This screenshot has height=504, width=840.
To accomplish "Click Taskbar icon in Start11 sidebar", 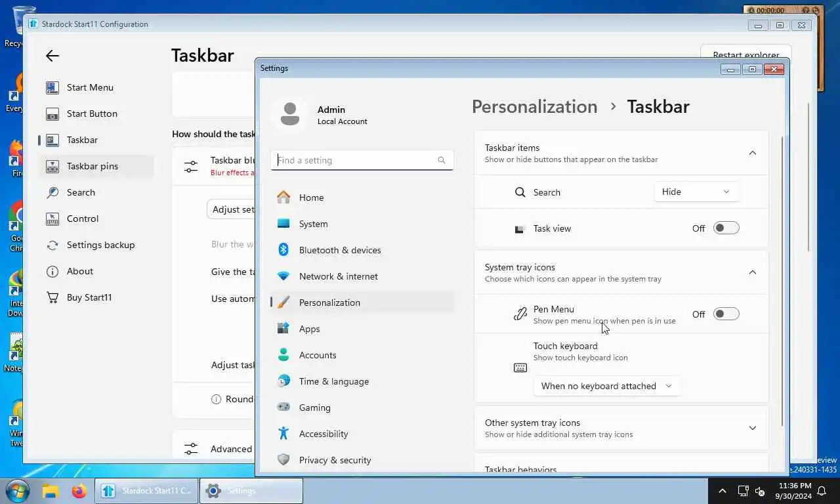I will coord(52,140).
